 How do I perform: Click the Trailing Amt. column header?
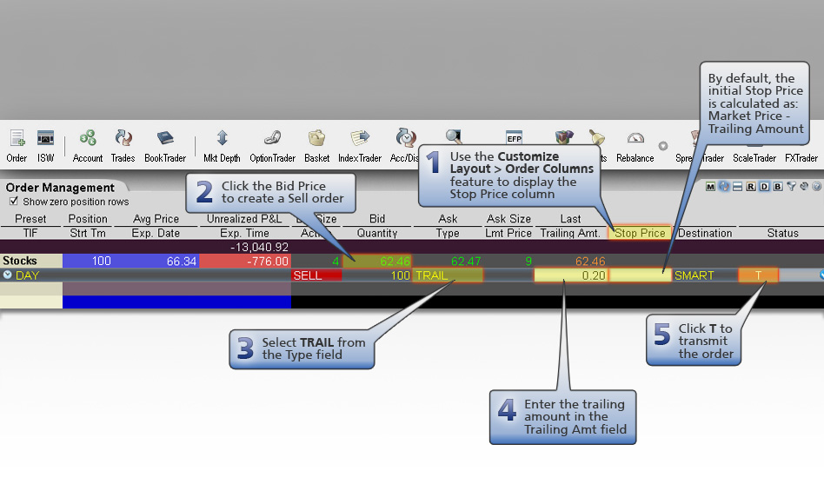(571, 233)
